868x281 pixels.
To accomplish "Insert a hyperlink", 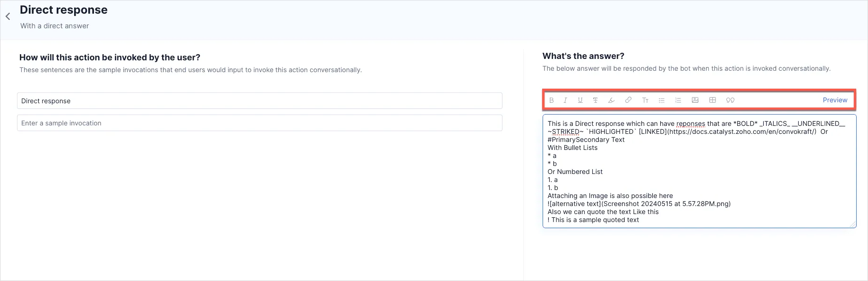I will coord(628,100).
